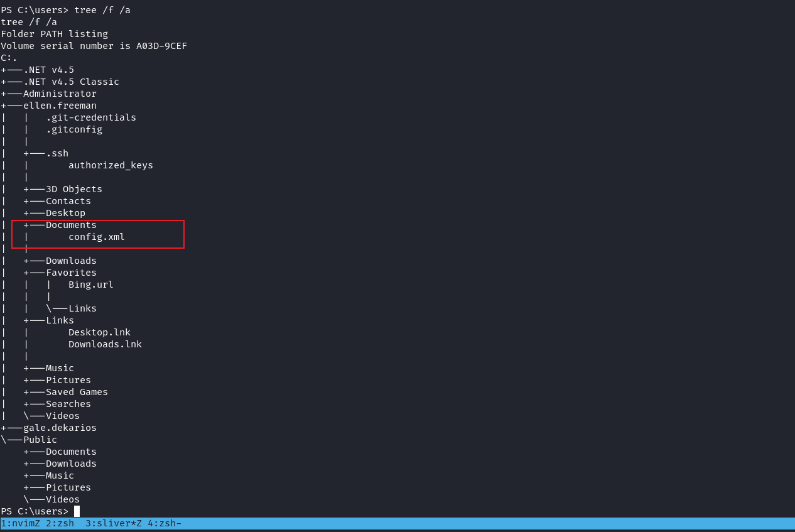Click the blinking terminal cursor block

point(77,511)
